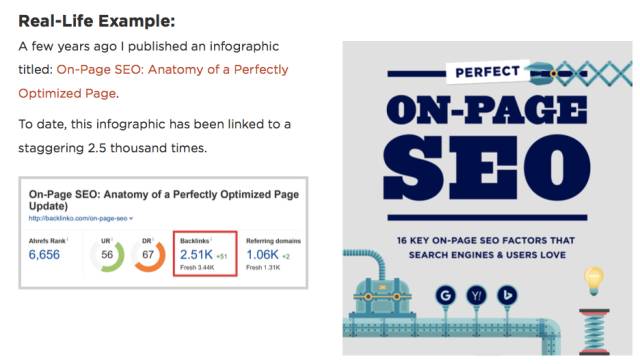The height and width of the screenshot is (364, 640).
Task: Click the Ahrefs screenshot title text
Action: [164, 200]
